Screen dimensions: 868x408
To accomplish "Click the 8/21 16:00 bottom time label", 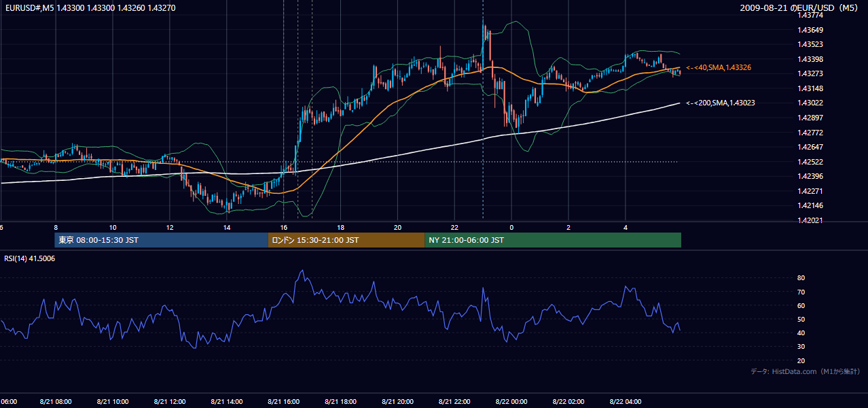I will pos(283,402).
